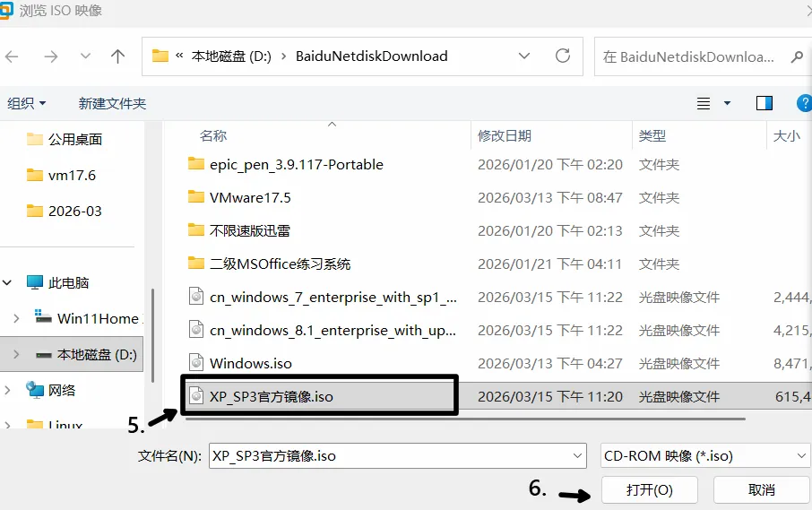The image size is (812, 510).
Task: Select the Windows.iso file
Action: point(251,364)
